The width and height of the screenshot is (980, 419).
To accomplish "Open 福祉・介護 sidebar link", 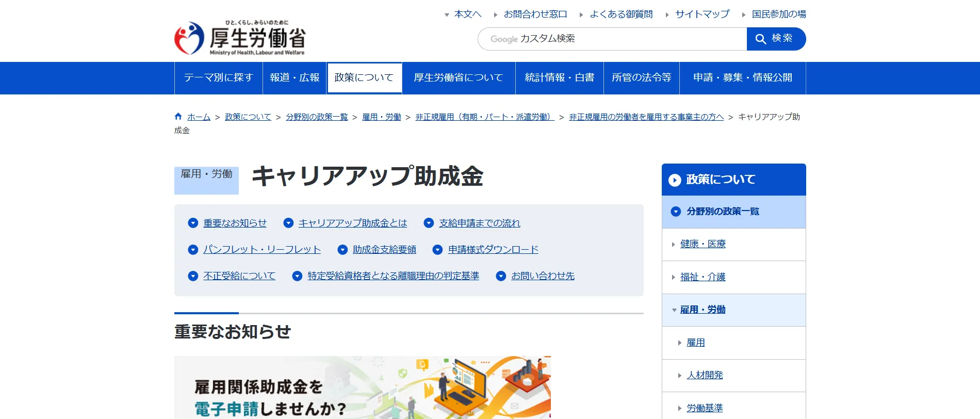I will click(x=703, y=277).
